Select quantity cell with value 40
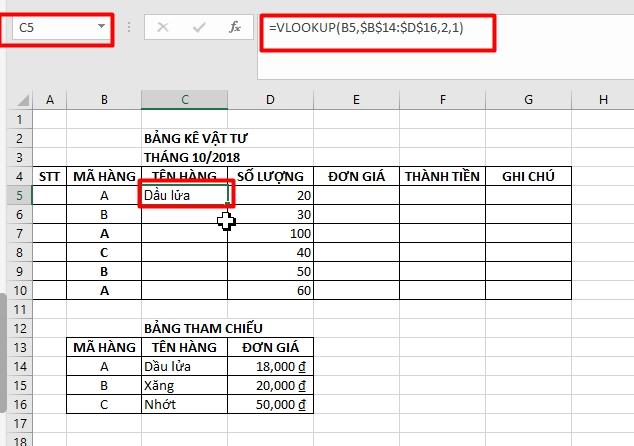Screen dimensions: 634x446 point(270,253)
